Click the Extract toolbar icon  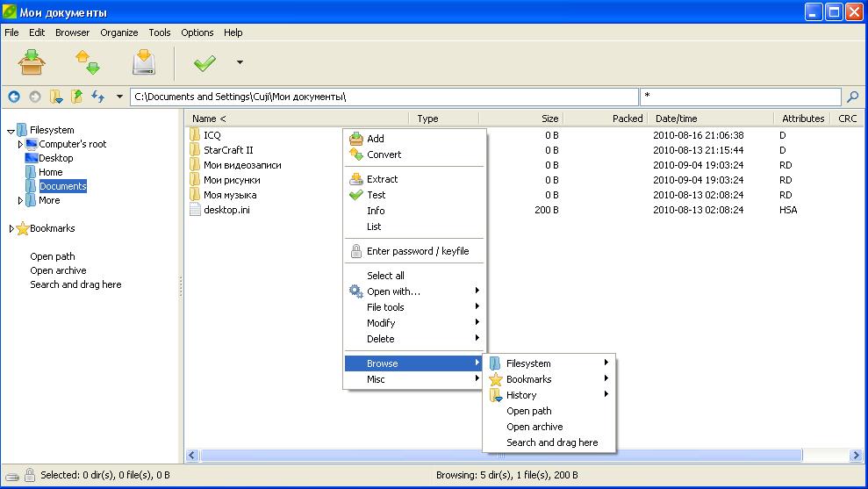click(x=144, y=62)
